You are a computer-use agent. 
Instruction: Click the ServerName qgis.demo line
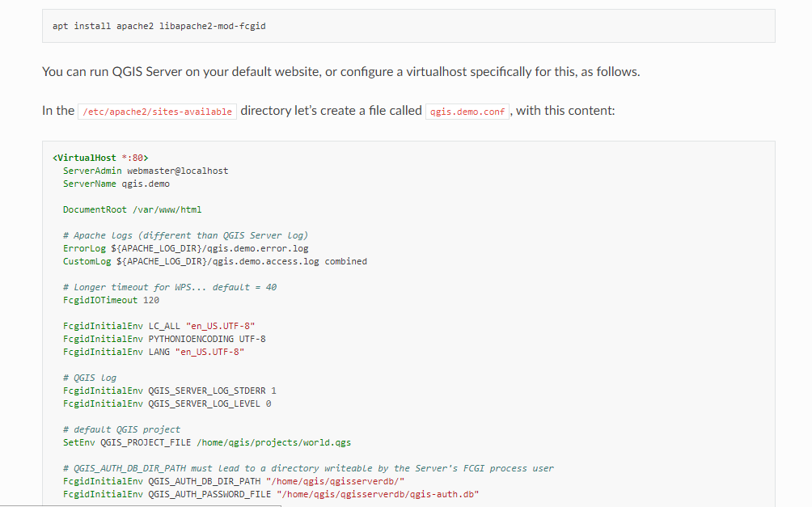click(116, 184)
